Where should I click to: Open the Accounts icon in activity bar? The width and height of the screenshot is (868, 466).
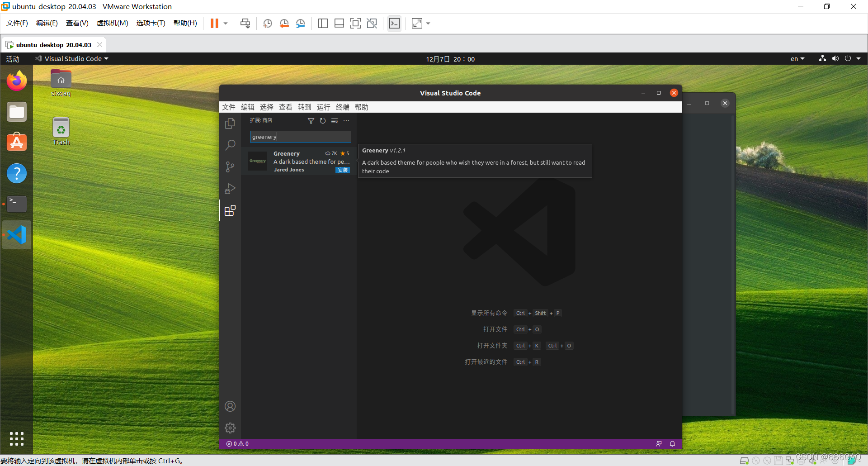coord(230,406)
